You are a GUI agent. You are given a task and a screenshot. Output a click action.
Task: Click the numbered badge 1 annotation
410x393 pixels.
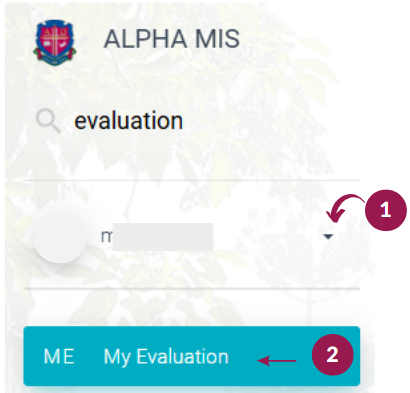pyautogui.click(x=386, y=210)
